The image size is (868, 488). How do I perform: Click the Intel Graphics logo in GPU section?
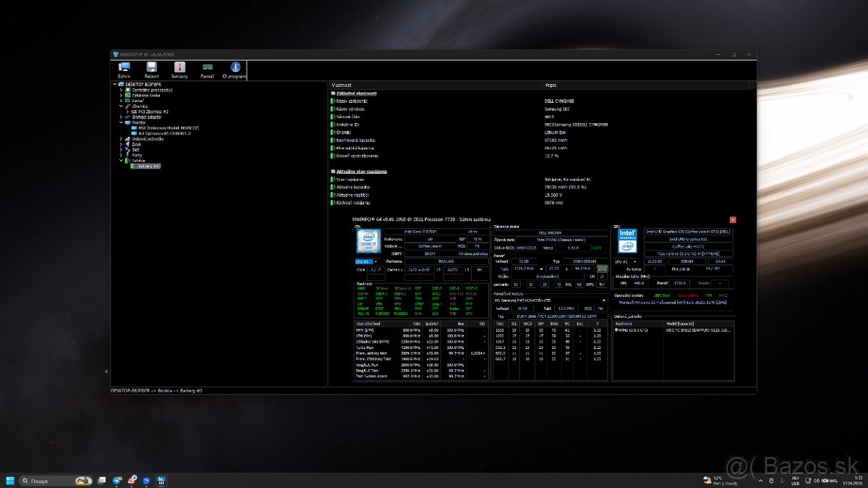pos(626,241)
